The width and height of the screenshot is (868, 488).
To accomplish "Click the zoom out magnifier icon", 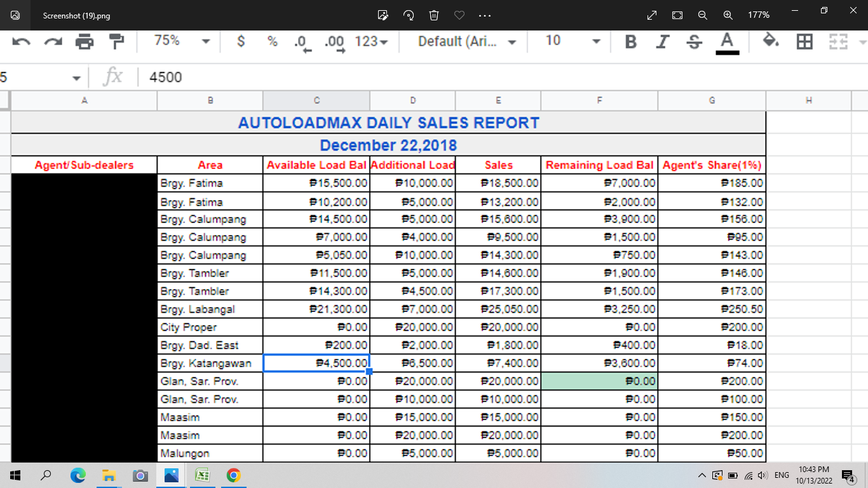I will point(703,15).
